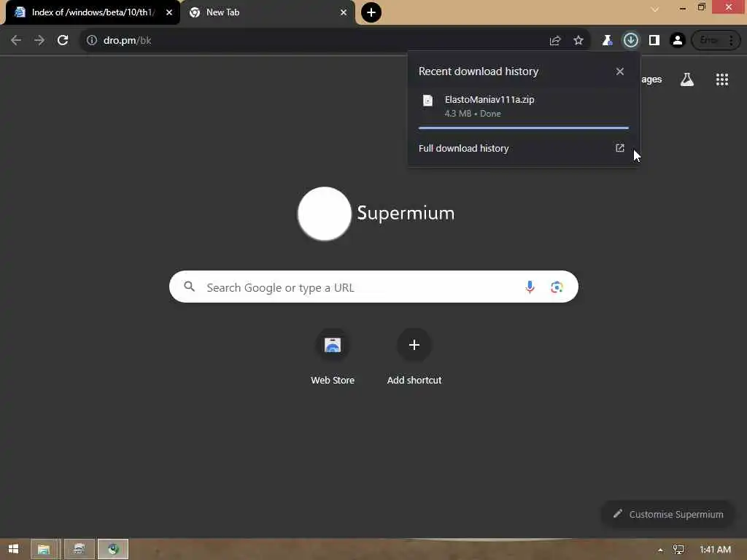This screenshot has width=747, height=560.
Task: Click the Supermium taskbar icon
Action: coord(113,549)
